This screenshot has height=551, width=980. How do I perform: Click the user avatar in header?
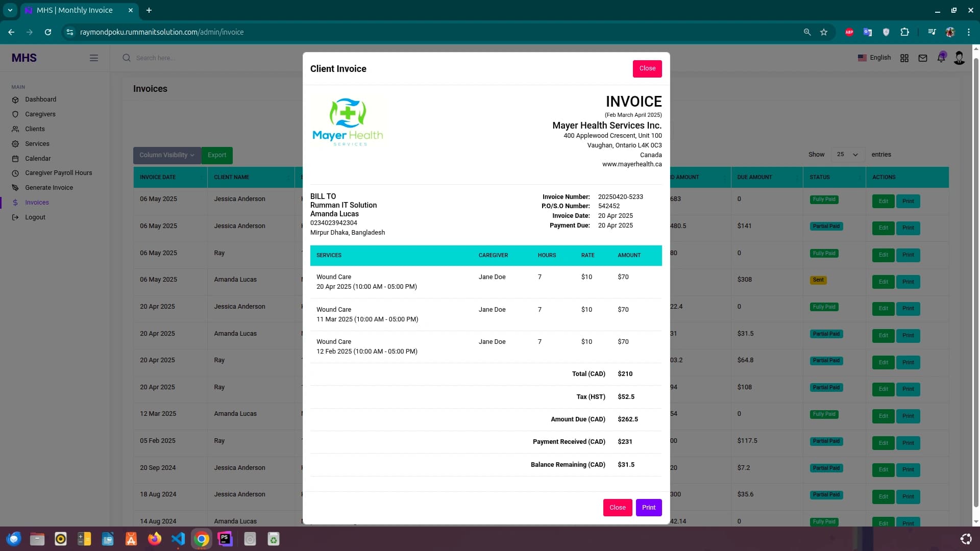click(959, 58)
